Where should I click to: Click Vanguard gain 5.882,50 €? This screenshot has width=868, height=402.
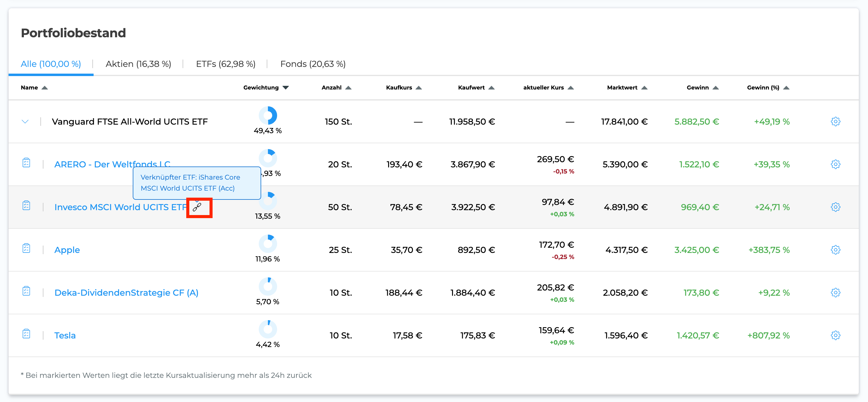pos(697,122)
